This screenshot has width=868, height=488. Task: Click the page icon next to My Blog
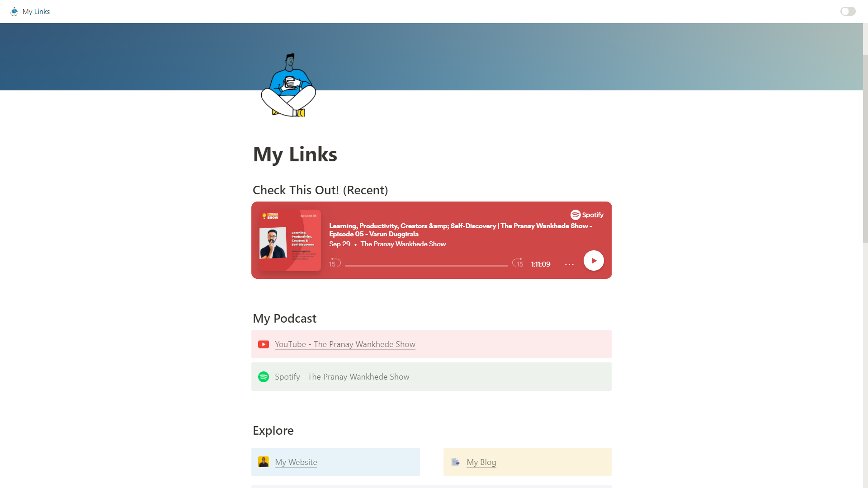pyautogui.click(x=455, y=462)
